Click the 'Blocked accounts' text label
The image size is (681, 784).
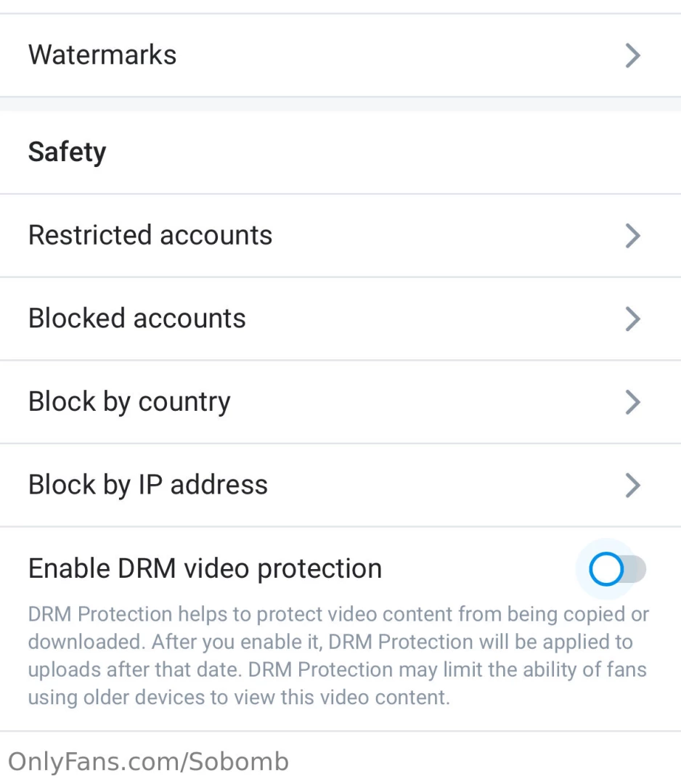click(137, 319)
